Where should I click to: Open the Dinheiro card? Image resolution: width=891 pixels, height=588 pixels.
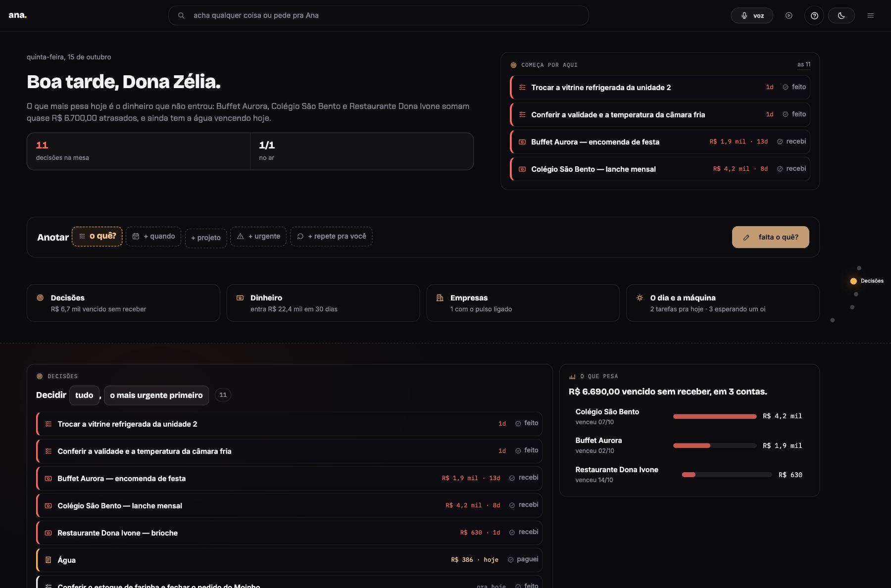(x=323, y=303)
